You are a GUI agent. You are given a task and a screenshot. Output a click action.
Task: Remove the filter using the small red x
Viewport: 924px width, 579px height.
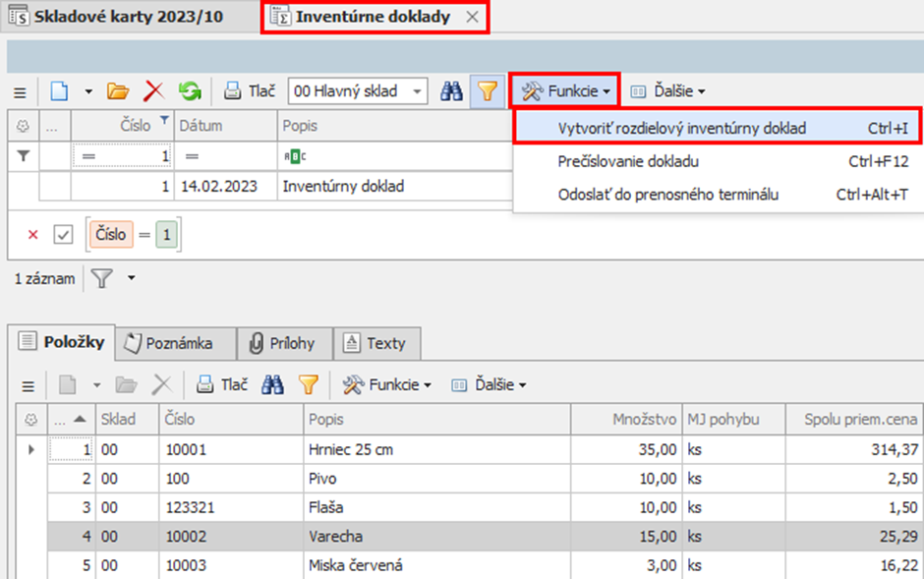click(x=33, y=235)
